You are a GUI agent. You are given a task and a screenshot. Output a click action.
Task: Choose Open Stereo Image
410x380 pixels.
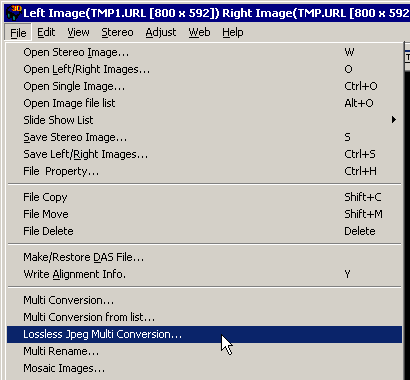(x=204, y=52)
